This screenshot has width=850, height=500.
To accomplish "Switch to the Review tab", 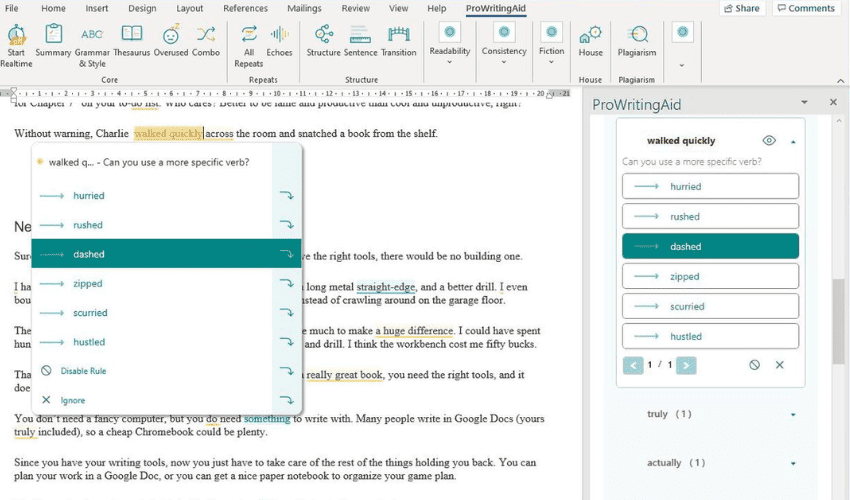I will (356, 8).
